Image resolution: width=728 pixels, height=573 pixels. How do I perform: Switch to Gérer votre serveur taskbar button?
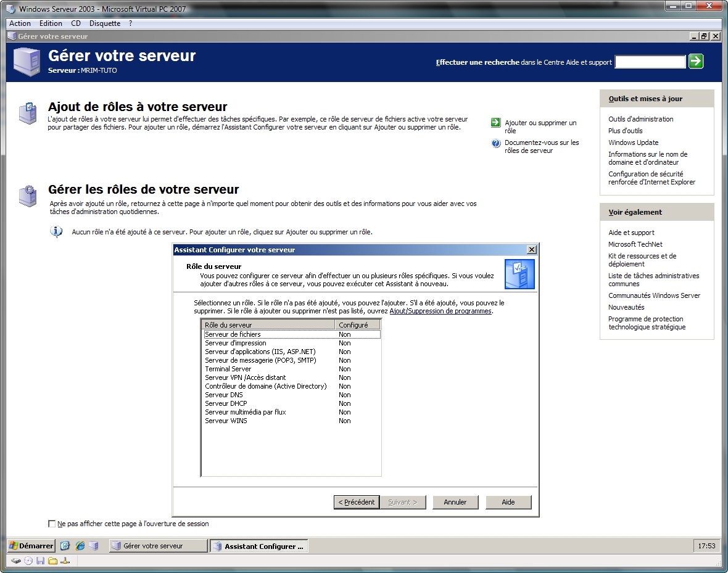coord(158,546)
